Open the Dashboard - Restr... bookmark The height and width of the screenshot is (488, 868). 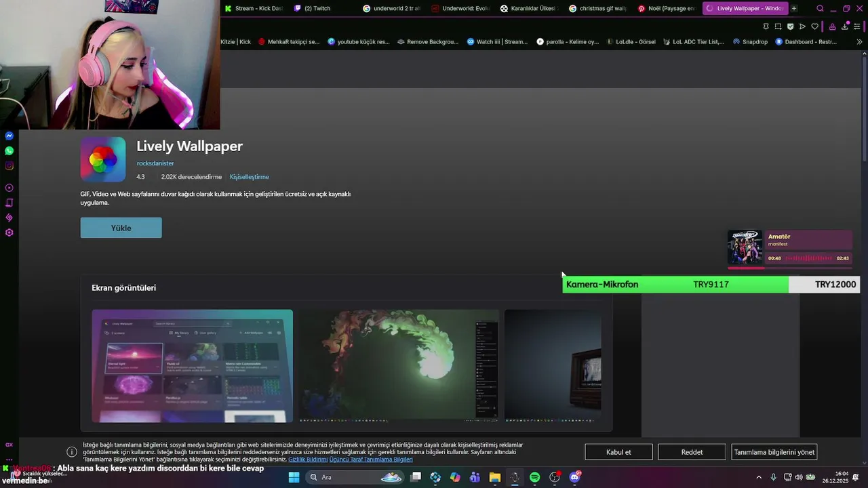point(806,41)
